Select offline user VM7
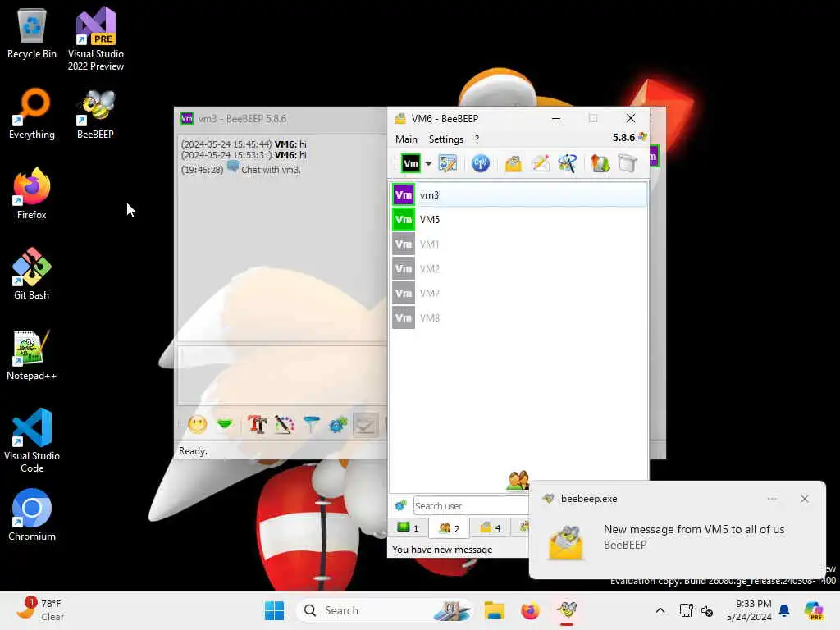840x630 pixels. tap(518, 294)
